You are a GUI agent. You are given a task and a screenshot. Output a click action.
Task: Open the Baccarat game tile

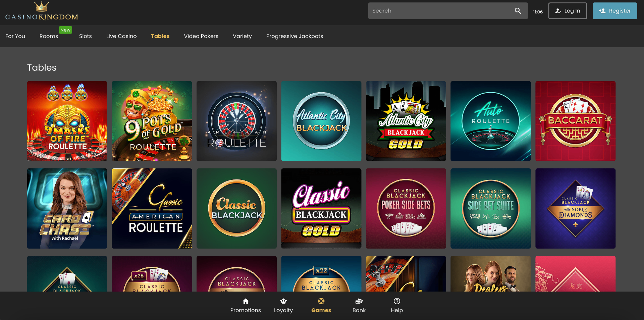[575, 121]
